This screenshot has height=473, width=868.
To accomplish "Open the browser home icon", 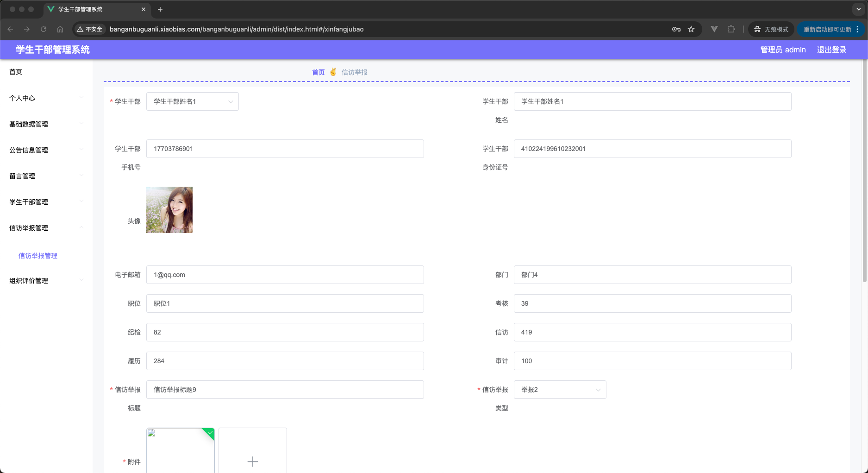I will pyautogui.click(x=60, y=29).
